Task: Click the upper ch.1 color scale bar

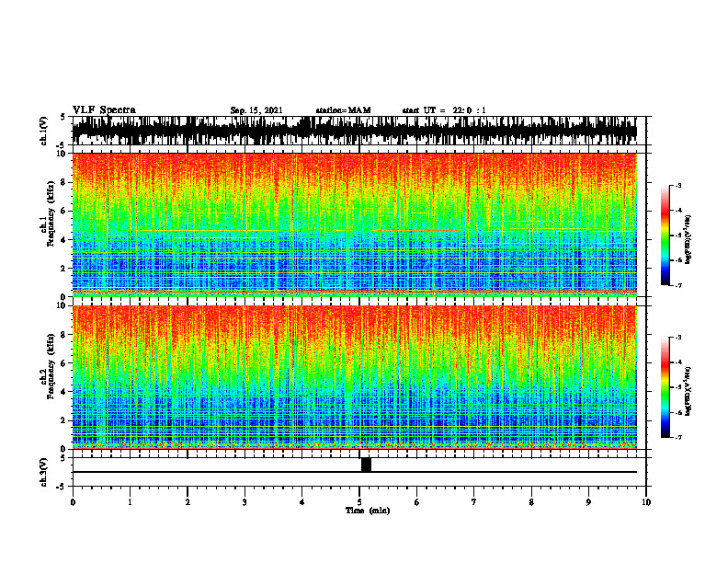Action: (665, 236)
